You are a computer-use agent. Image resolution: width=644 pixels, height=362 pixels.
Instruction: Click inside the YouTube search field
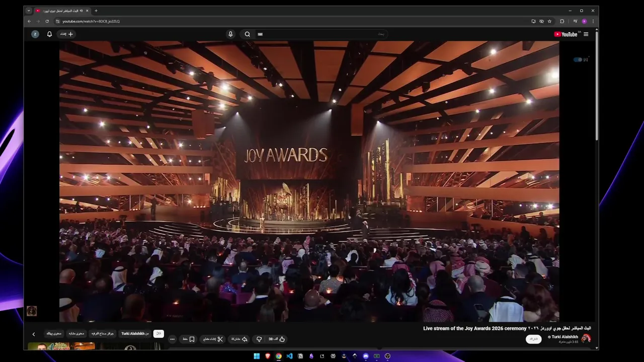point(322,34)
